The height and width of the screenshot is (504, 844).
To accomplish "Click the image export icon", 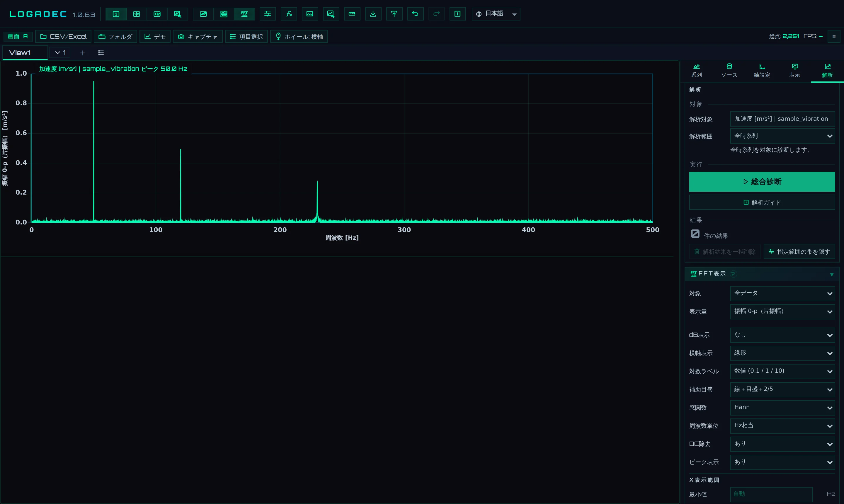I will coord(310,14).
